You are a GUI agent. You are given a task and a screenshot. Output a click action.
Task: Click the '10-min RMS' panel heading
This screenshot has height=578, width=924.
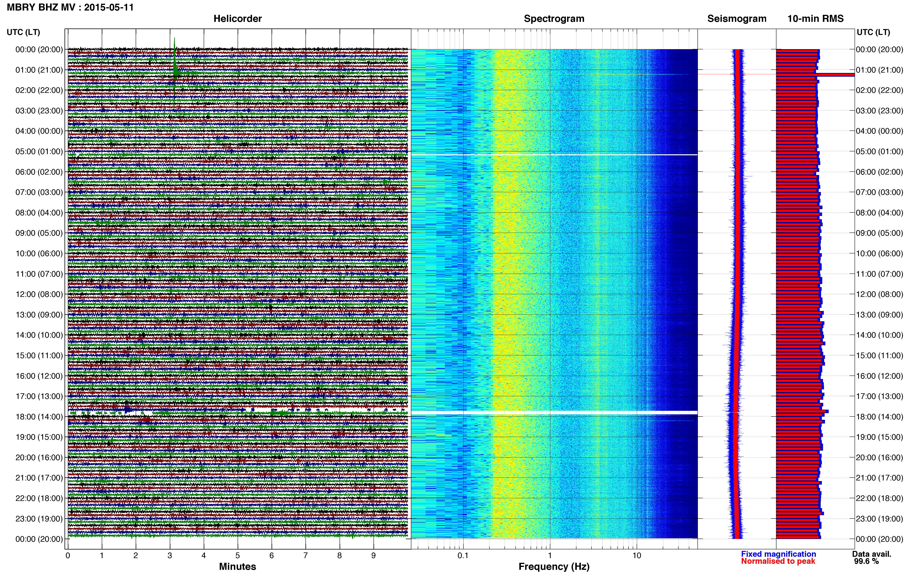coord(815,19)
